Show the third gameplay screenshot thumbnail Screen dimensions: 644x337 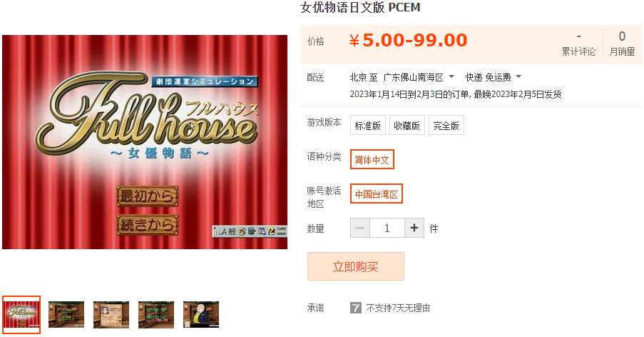point(111,314)
